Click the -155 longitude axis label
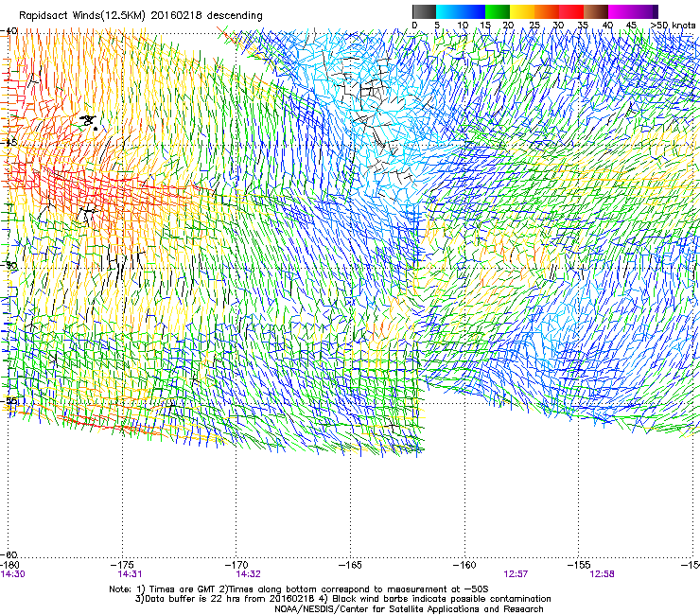 (579, 565)
